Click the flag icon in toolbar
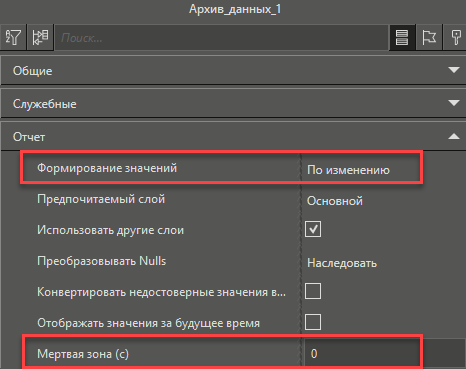This screenshot has height=369, width=466. [429, 37]
